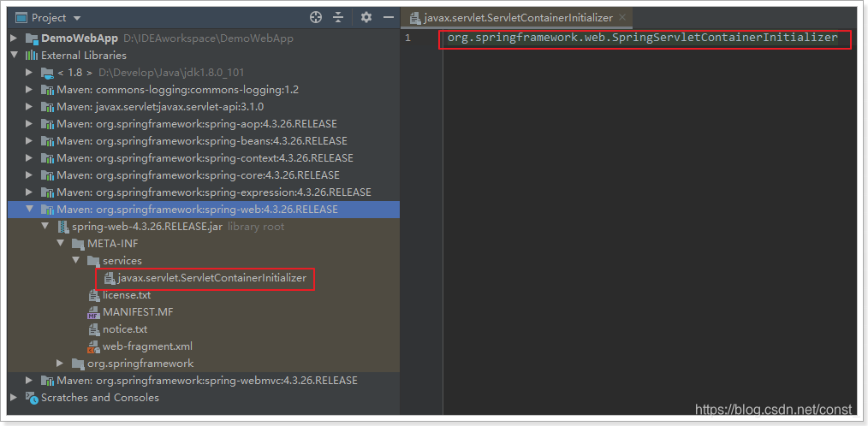Click the notice.txt file icon
868x426 pixels.
(93, 329)
